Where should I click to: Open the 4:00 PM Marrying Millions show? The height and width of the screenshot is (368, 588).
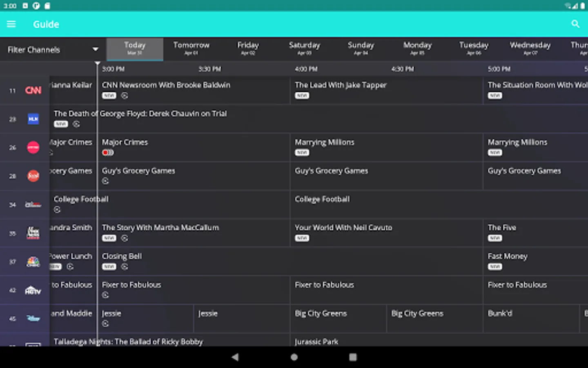point(386,147)
